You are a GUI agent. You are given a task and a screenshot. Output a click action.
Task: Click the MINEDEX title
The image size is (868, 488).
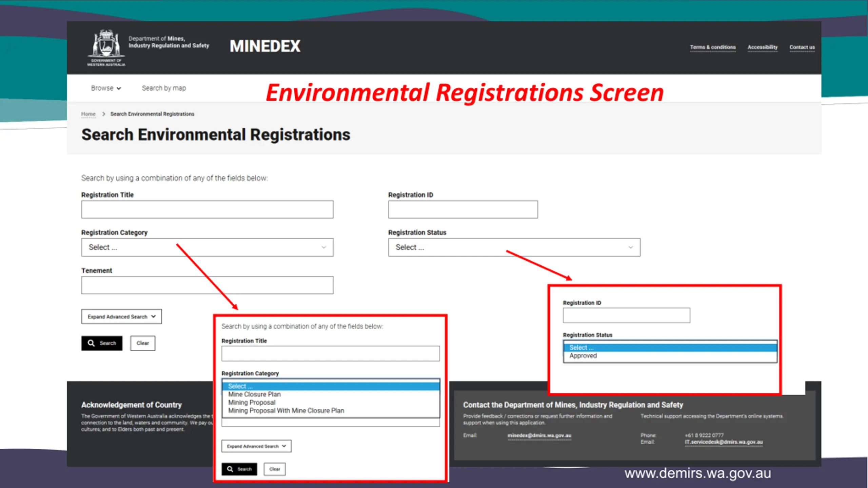click(x=265, y=46)
